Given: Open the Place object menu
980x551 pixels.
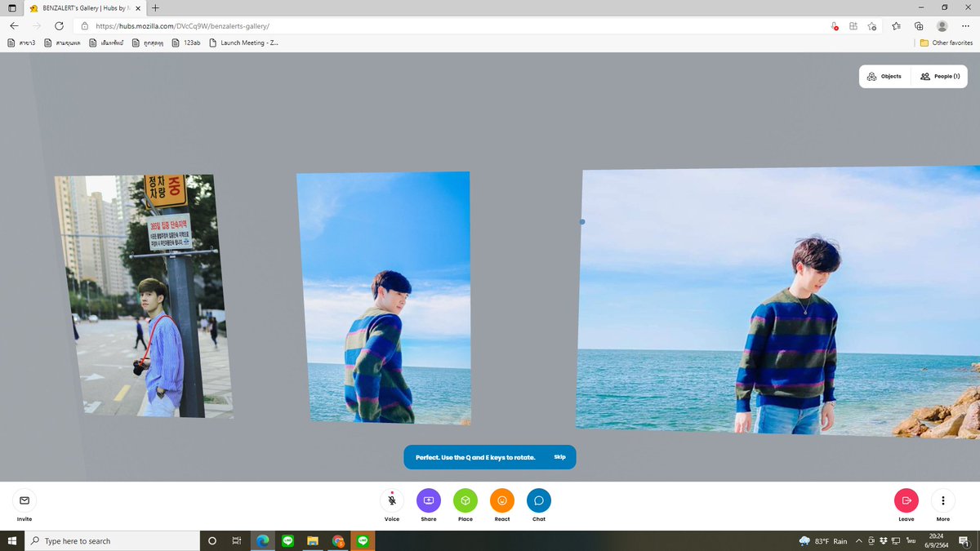Looking at the screenshot, I should pos(465,500).
